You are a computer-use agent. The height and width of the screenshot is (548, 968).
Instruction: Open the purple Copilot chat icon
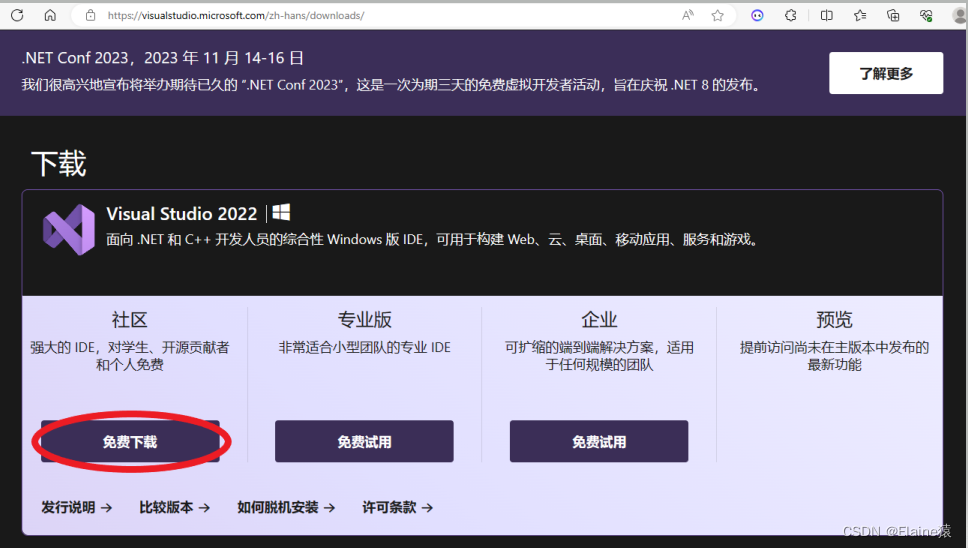(757, 15)
